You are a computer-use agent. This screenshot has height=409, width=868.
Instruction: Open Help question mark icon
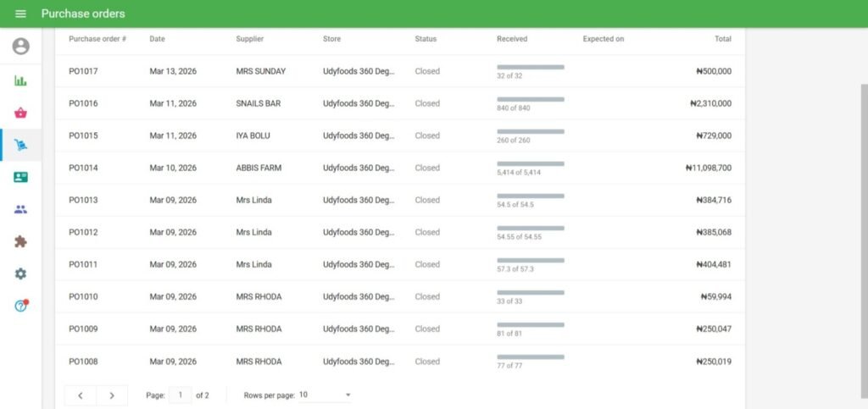tap(20, 306)
